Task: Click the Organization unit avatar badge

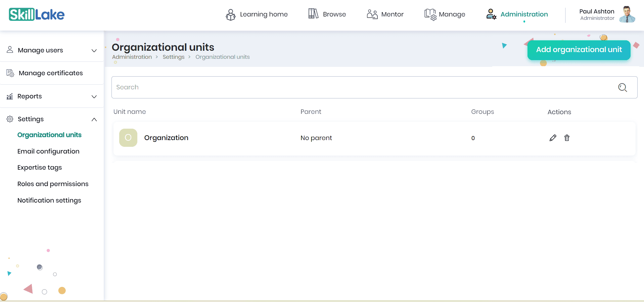Action: pos(128,138)
